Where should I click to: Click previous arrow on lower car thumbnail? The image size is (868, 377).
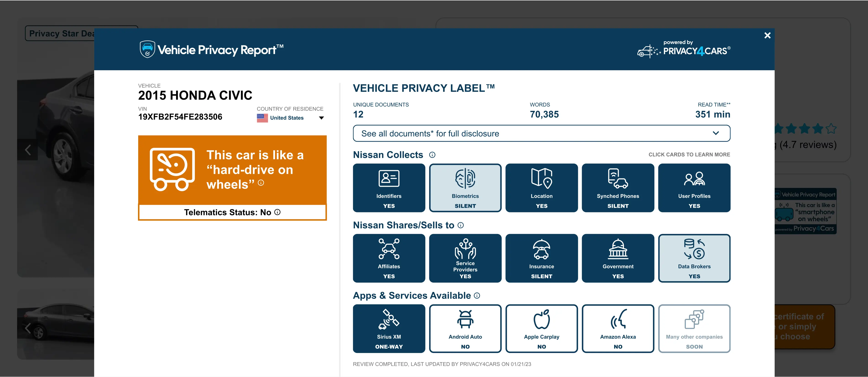[28, 328]
